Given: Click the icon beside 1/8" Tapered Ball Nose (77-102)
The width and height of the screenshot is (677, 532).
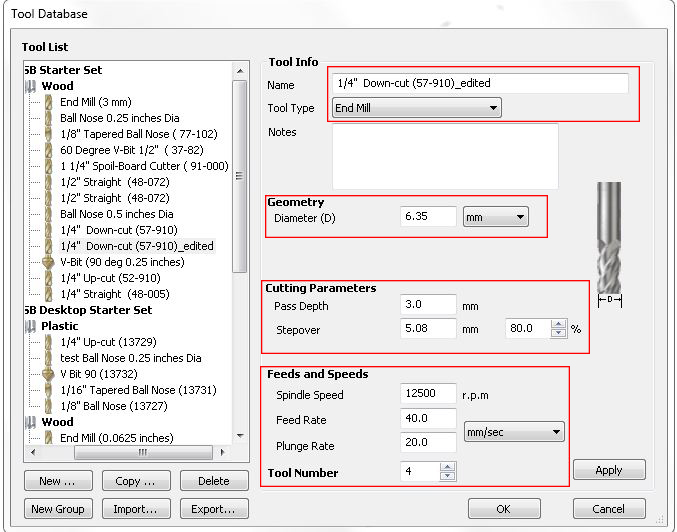Looking at the screenshot, I should click(49, 134).
